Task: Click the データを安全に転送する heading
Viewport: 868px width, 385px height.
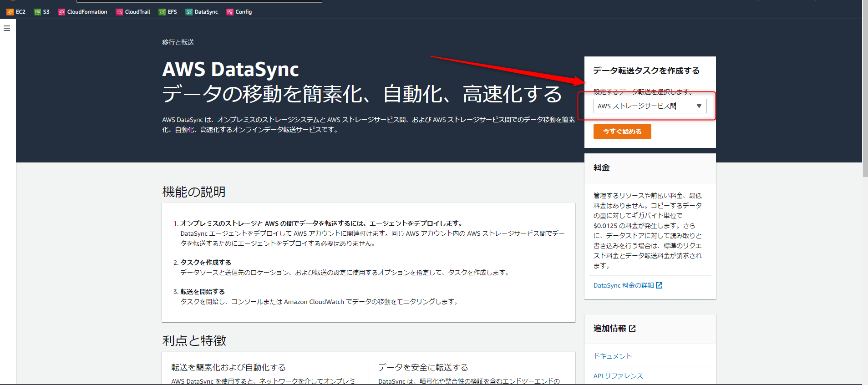Action: [423, 367]
